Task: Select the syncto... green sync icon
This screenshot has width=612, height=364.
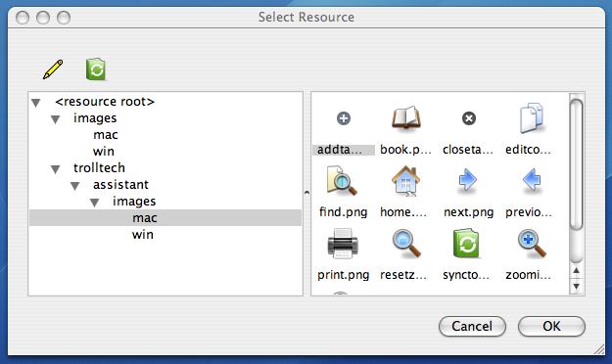Action: tap(466, 244)
